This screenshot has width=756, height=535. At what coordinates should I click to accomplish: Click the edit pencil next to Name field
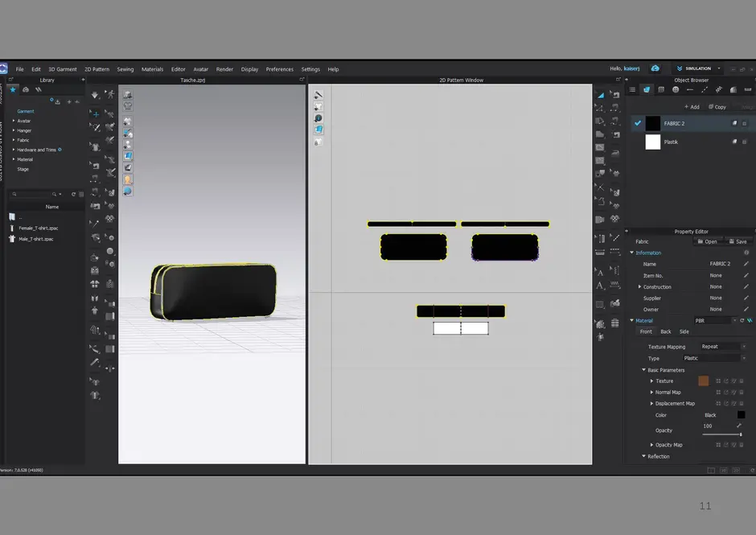(x=746, y=264)
